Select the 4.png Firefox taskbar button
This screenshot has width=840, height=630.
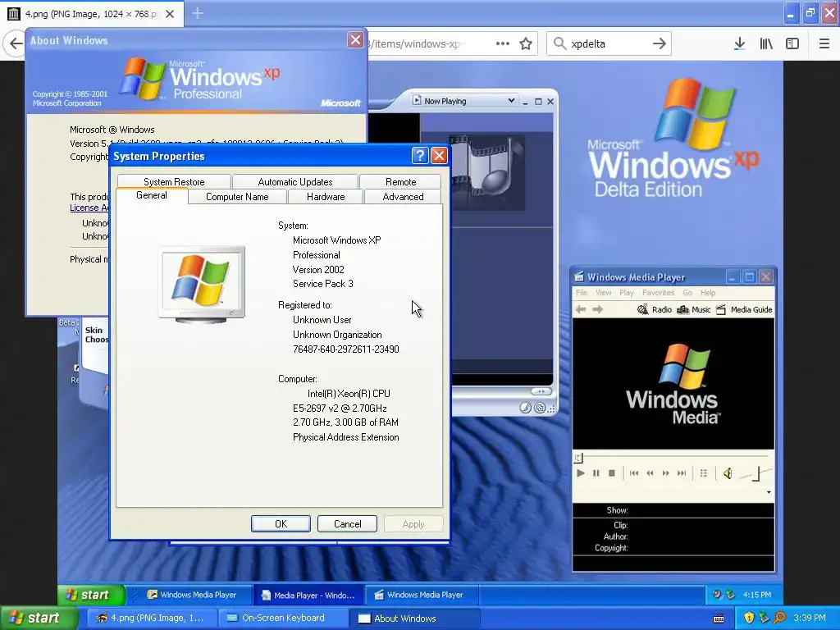click(151, 619)
